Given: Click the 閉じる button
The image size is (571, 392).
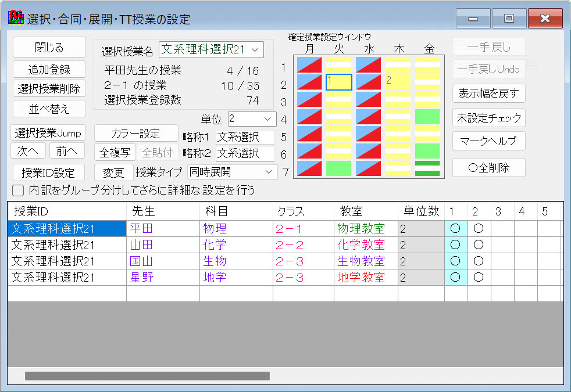Looking at the screenshot, I should 48,46.
